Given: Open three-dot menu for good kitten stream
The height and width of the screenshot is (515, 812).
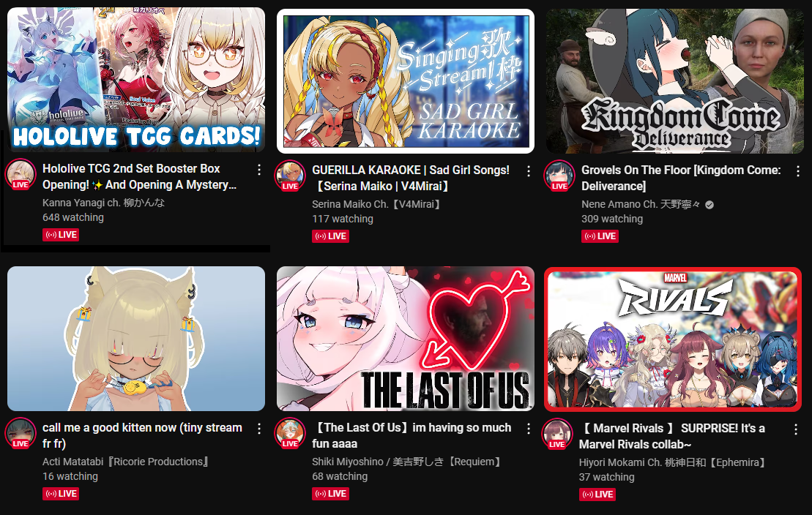Looking at the screenshot, I should point(259,429).
